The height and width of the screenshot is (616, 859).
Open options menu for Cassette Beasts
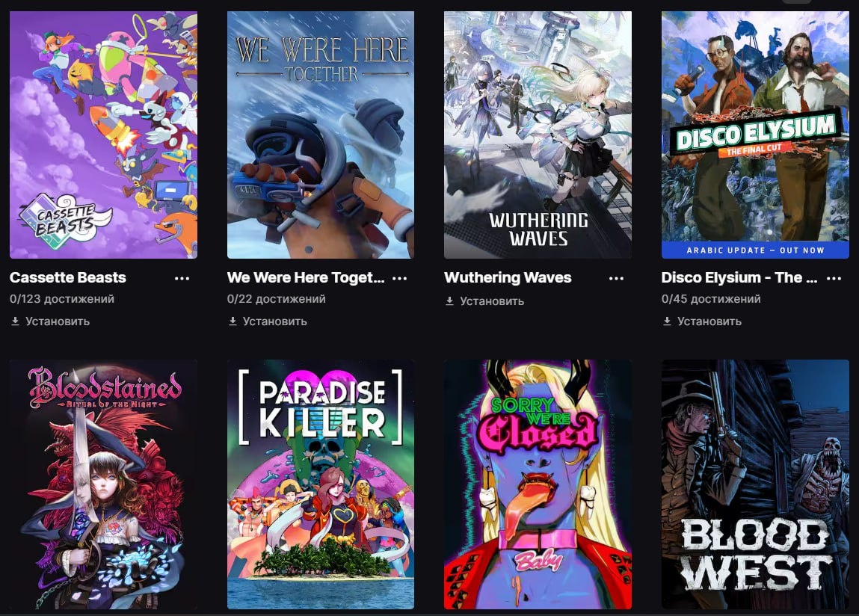182,278
